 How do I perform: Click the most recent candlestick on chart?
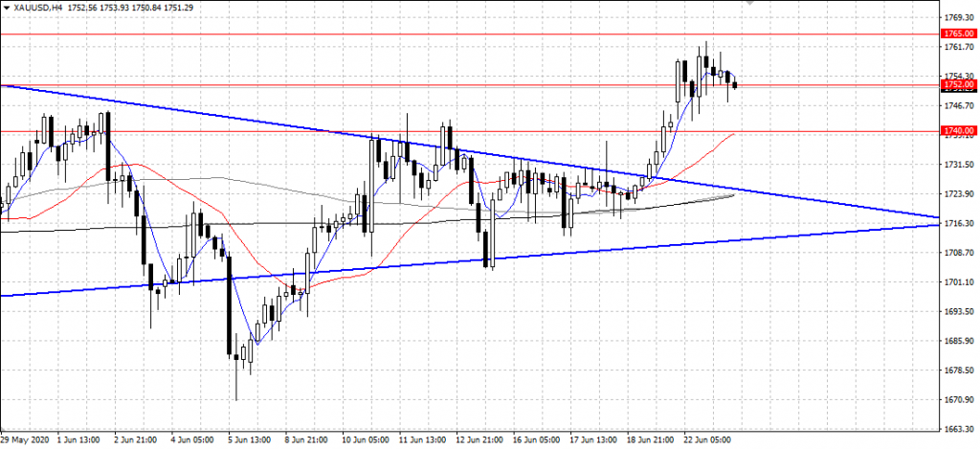734,85
